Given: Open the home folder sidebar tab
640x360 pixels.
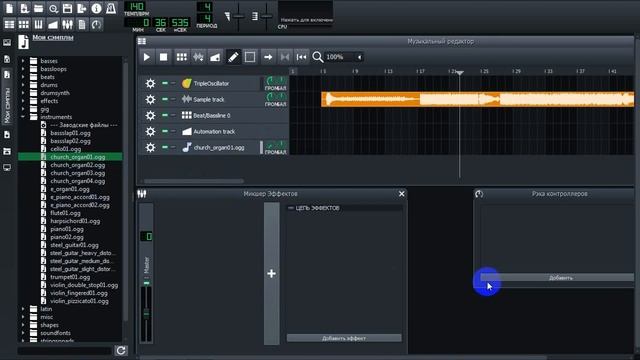Looking at the screenshot, I should (7, 151).
